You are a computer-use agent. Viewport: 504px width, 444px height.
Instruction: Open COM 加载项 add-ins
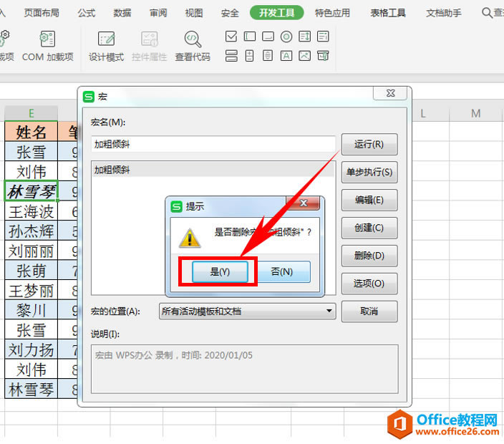click(x=47, y=46)
